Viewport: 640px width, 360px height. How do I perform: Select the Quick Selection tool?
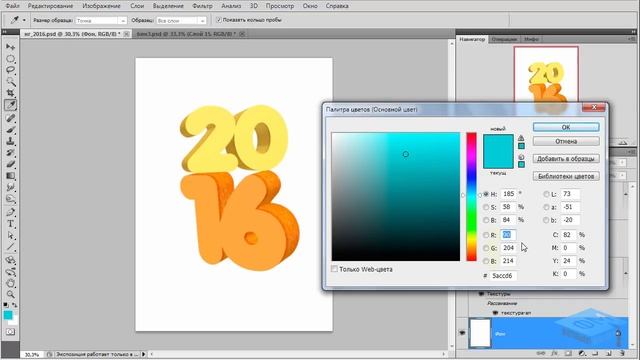10,82
